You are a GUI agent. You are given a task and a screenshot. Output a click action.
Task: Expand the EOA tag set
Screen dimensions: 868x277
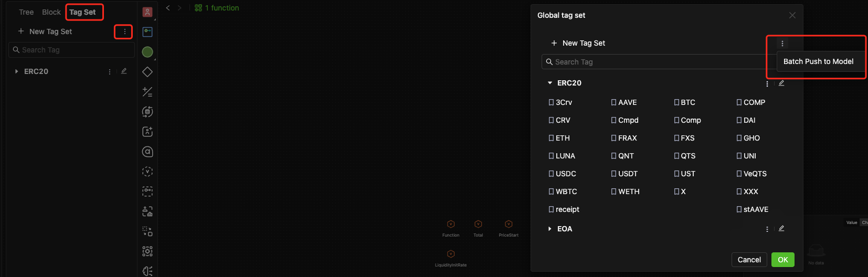549,229
